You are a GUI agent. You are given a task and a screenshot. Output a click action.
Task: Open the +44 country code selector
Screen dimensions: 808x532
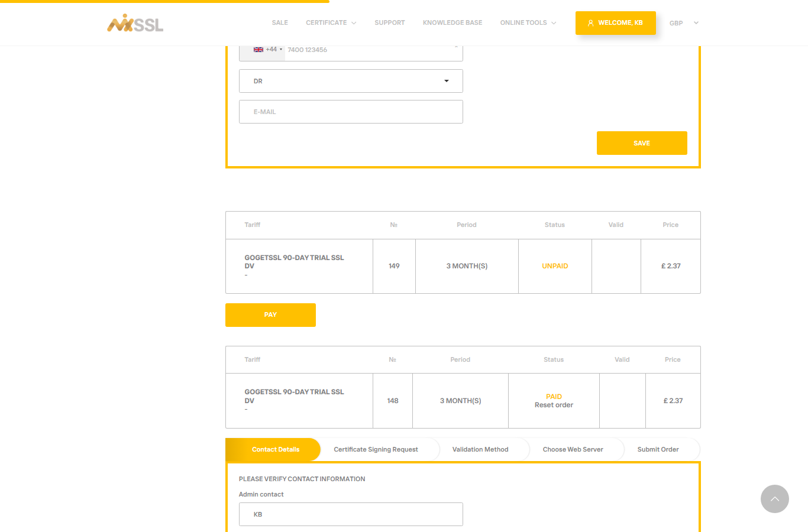pos(268,50)
